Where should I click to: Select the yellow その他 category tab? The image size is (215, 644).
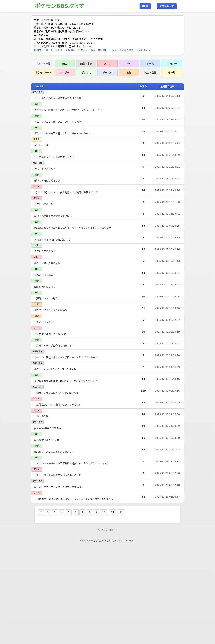click(x=172, y=73)
